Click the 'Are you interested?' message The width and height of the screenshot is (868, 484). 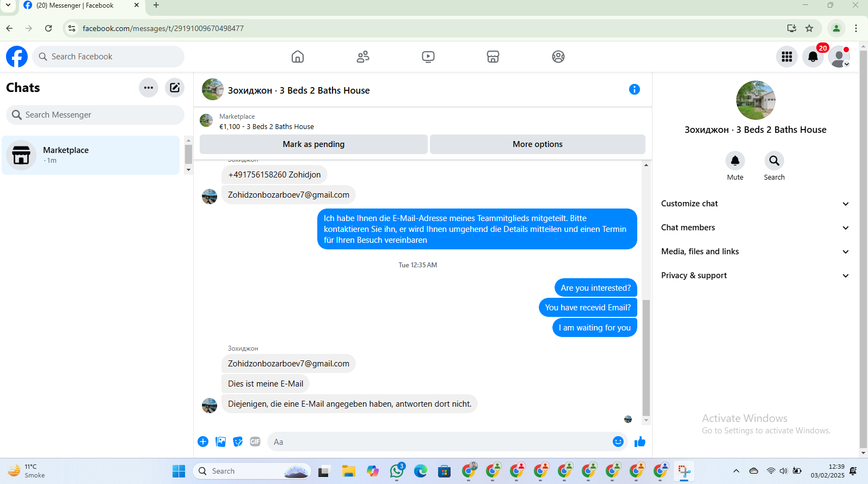point(596,288)
